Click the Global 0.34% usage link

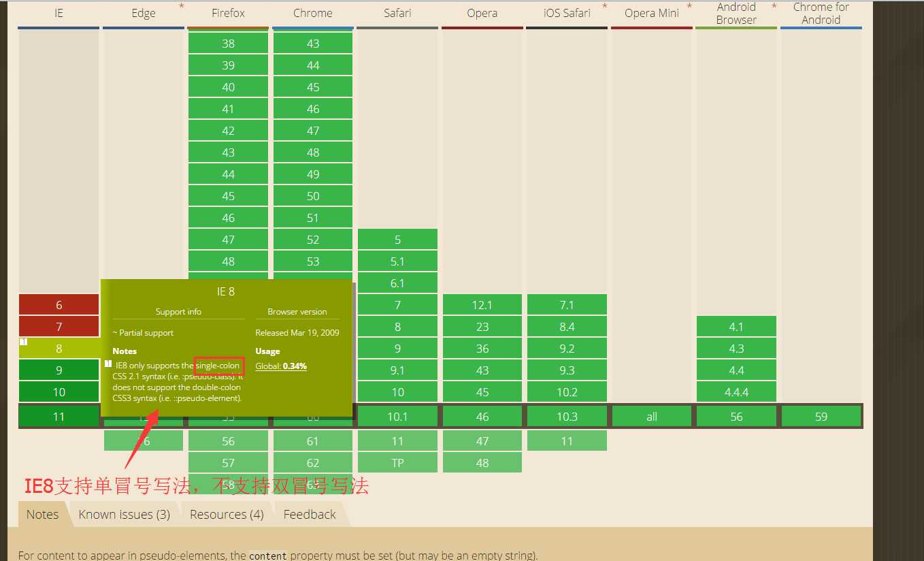click(x=281, y=366)
